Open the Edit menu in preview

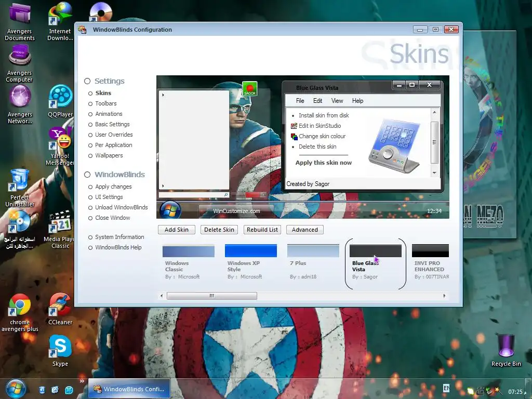(317, 101)
